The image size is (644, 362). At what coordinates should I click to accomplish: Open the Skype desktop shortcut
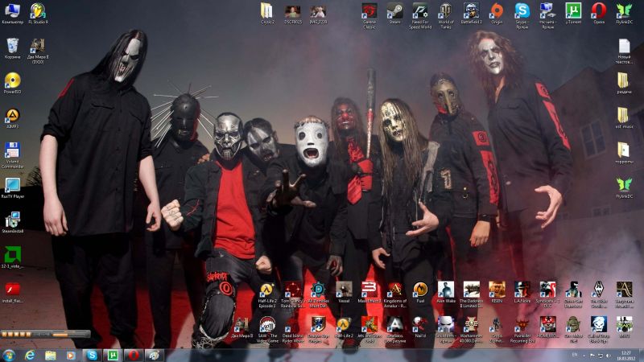(x=522, y=15)
